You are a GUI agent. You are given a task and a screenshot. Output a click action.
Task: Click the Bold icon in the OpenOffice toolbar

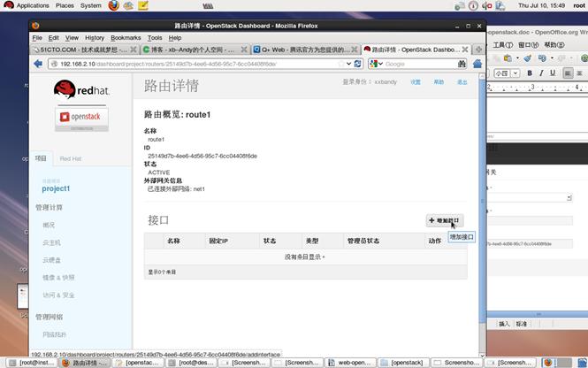(530, 73)
